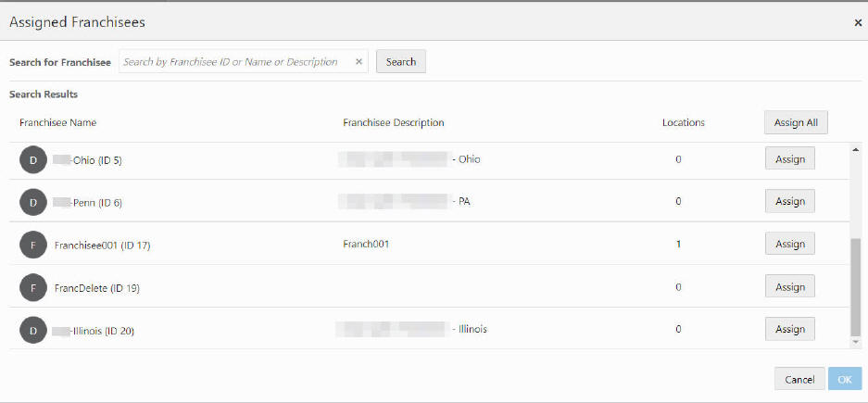Click the scrollbar up arrow
The image size is (868, 403).
[x=856, y=149]
